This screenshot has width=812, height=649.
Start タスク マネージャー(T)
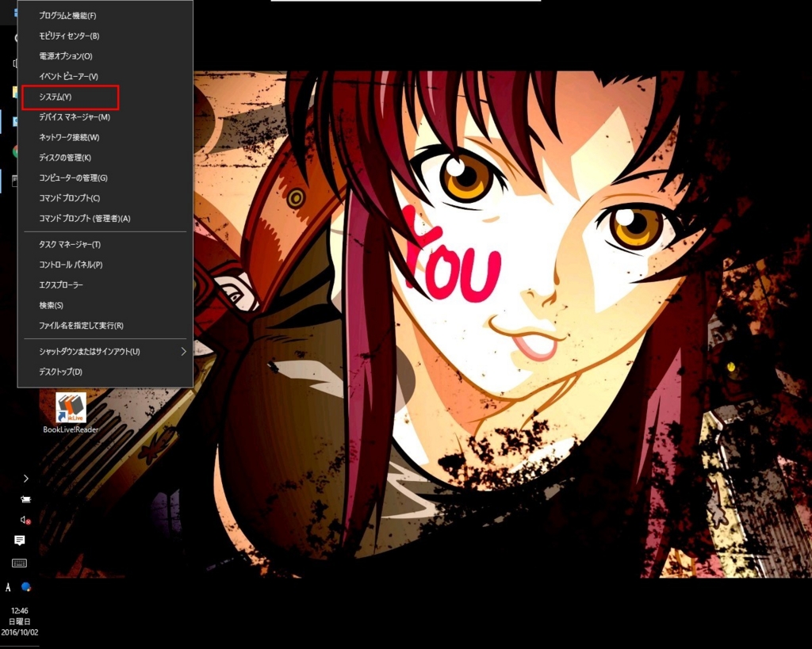pyautogui.click(x=105, y=244)
